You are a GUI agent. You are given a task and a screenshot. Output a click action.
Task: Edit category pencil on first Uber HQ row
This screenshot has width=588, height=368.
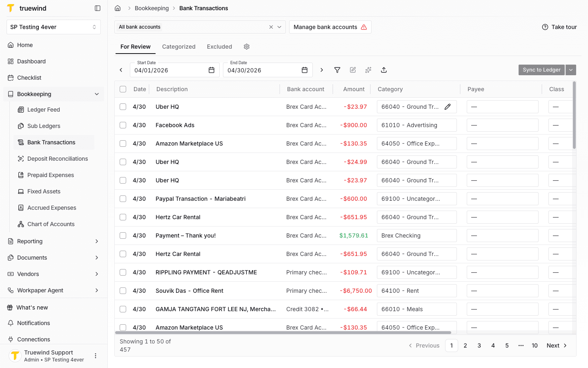point(448,107)
